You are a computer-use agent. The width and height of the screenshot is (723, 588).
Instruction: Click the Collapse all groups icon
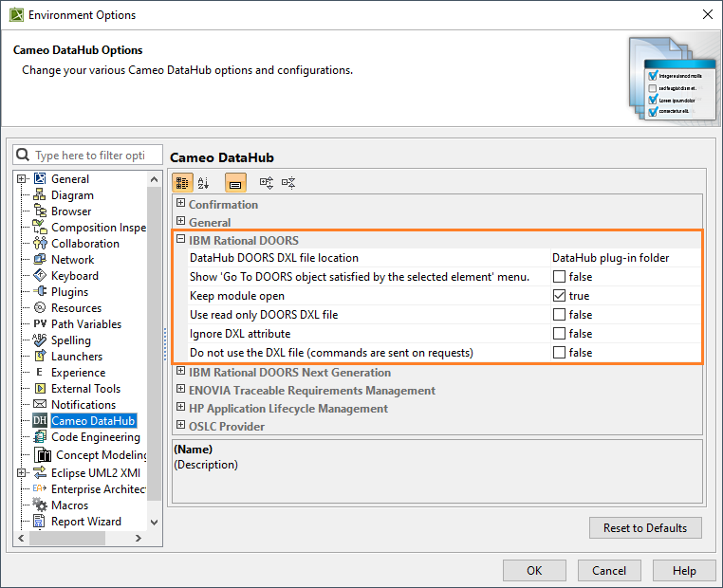click(x=288, y=182)
